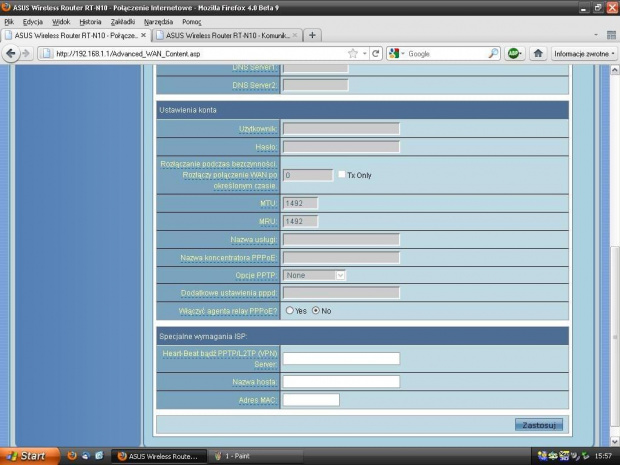This screenshot has height=465, width=620.
Task: Click the Adres MAC input field
Action: point(311,400)
